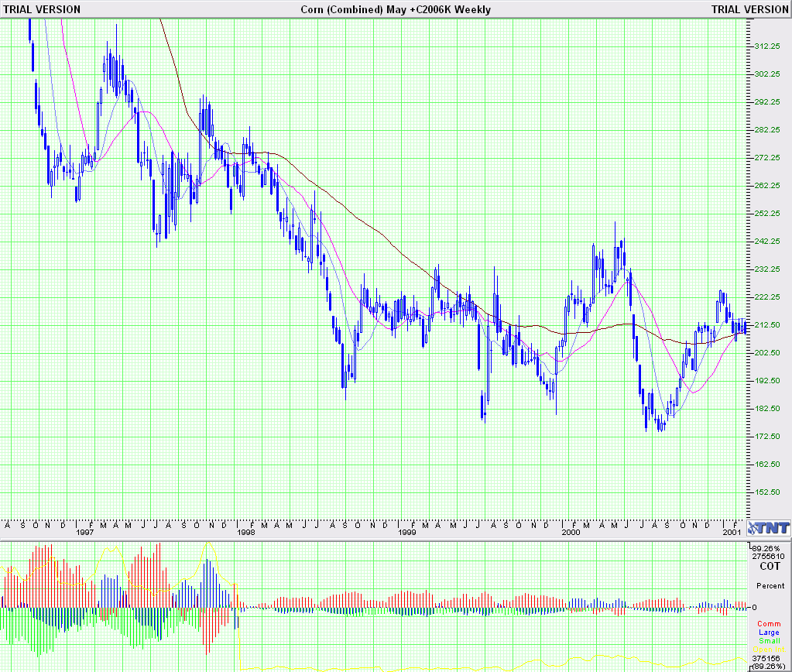
Task: Click the 302.25 price axis label
Action: (x=767, y=74)
